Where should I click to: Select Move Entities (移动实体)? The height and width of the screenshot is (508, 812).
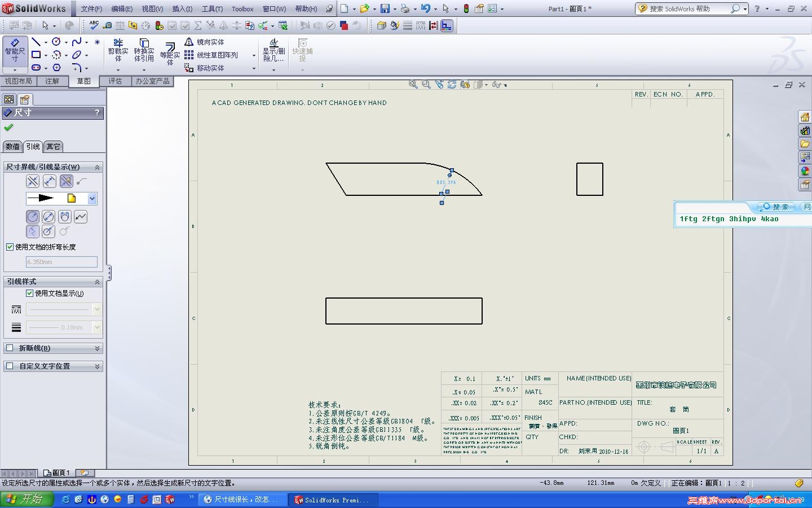[x=204, y=68]
